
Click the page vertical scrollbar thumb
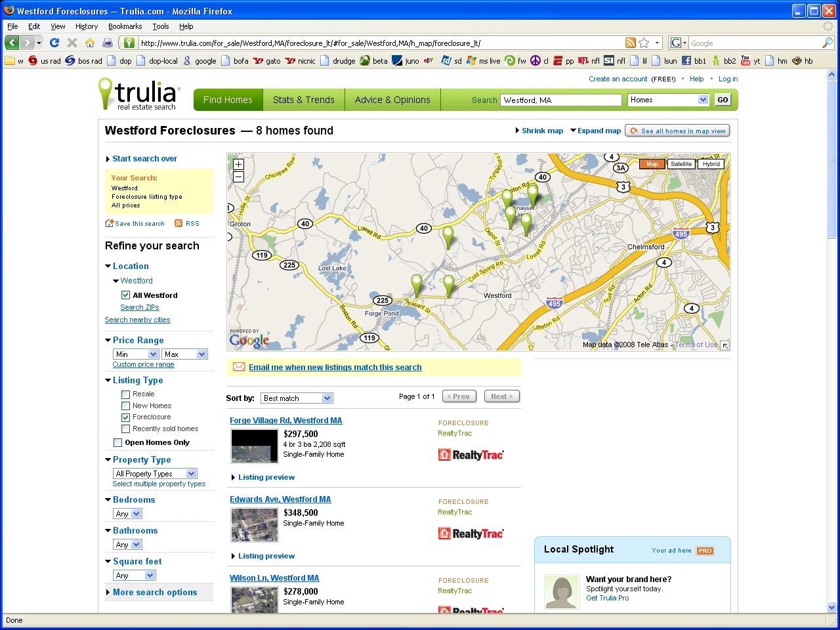[832, 159]
